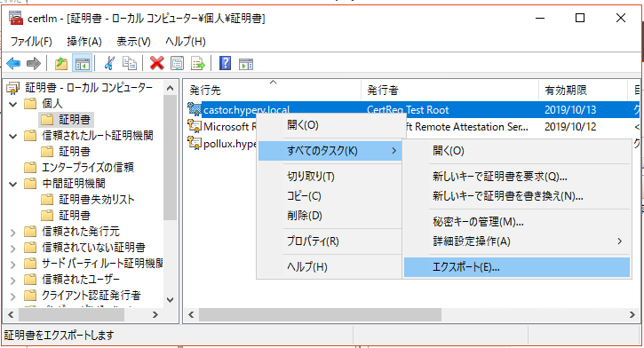Image resolution: width=644 pixels, height=348 pixels.
Task: Click the blue Help question icon
Action: (x=225, y=63)
